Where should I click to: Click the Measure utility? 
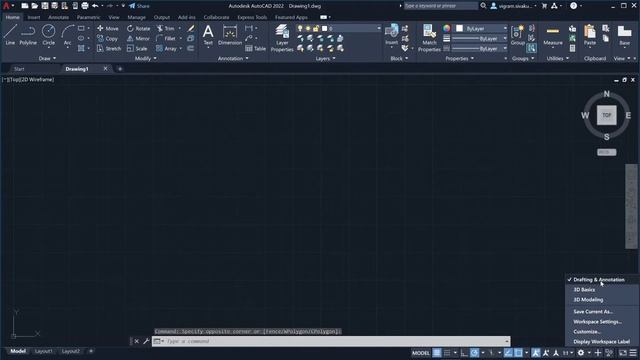point(553,34)
